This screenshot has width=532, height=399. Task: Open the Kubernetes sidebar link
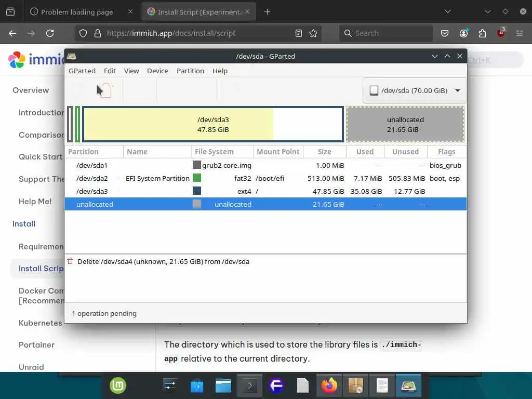tap(41, 323)
